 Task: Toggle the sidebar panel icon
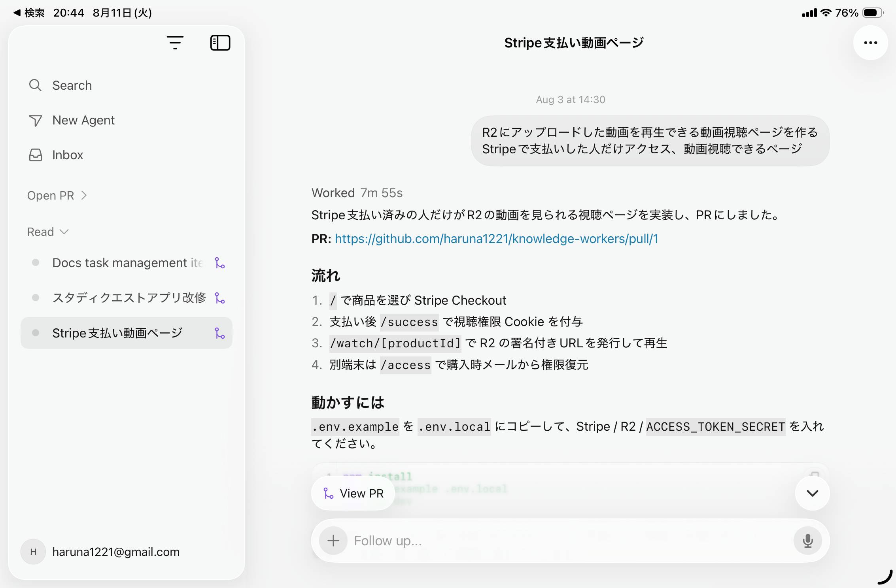coord(220,43)
